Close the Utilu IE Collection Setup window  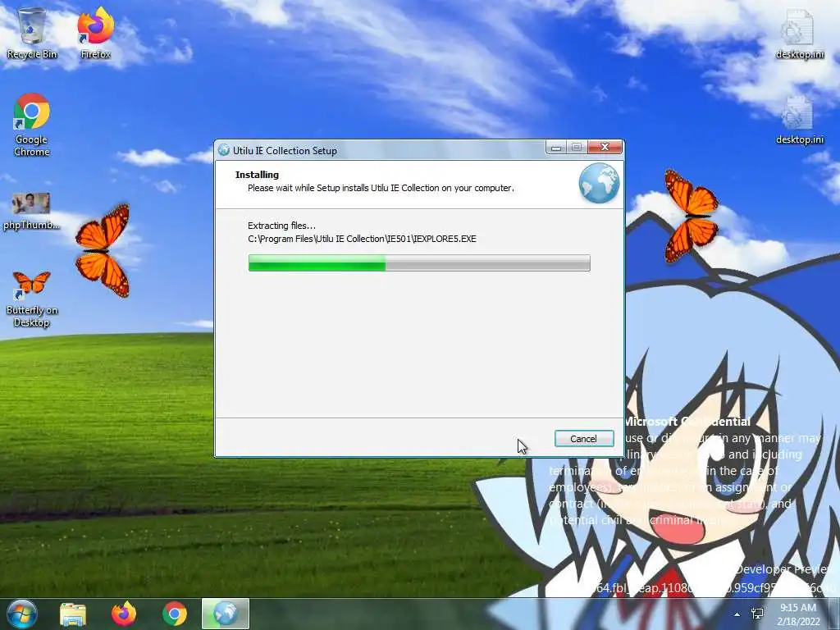click(x=605, y=148)
